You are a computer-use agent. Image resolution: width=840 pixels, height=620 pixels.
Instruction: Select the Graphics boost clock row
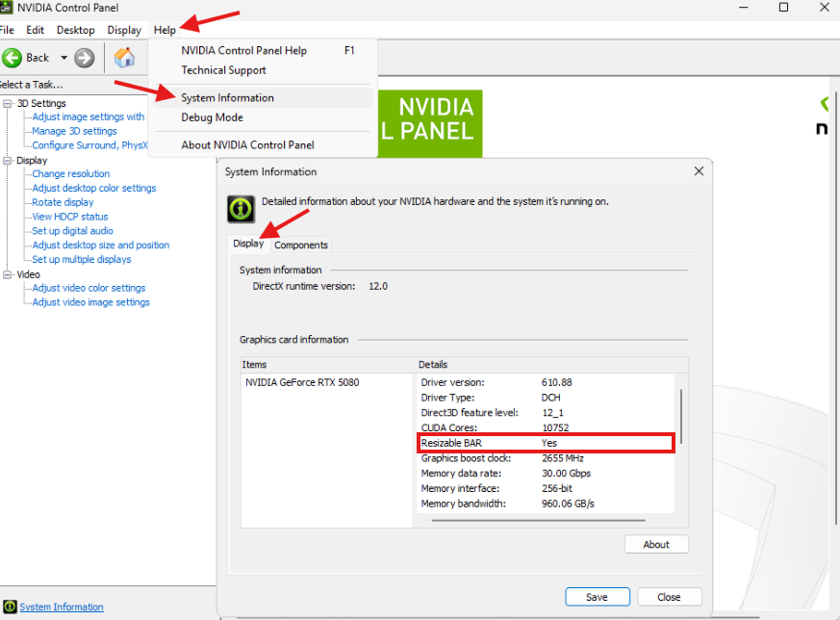click(x=546, y=458)
